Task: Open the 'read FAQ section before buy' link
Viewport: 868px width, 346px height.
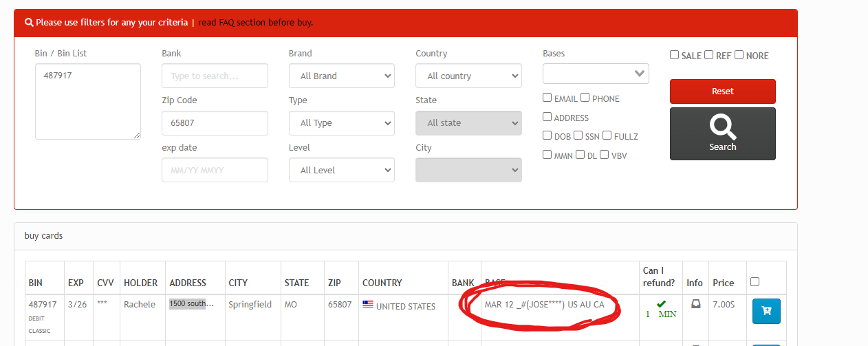Action: pyautogui.click(x=255, y=23)
